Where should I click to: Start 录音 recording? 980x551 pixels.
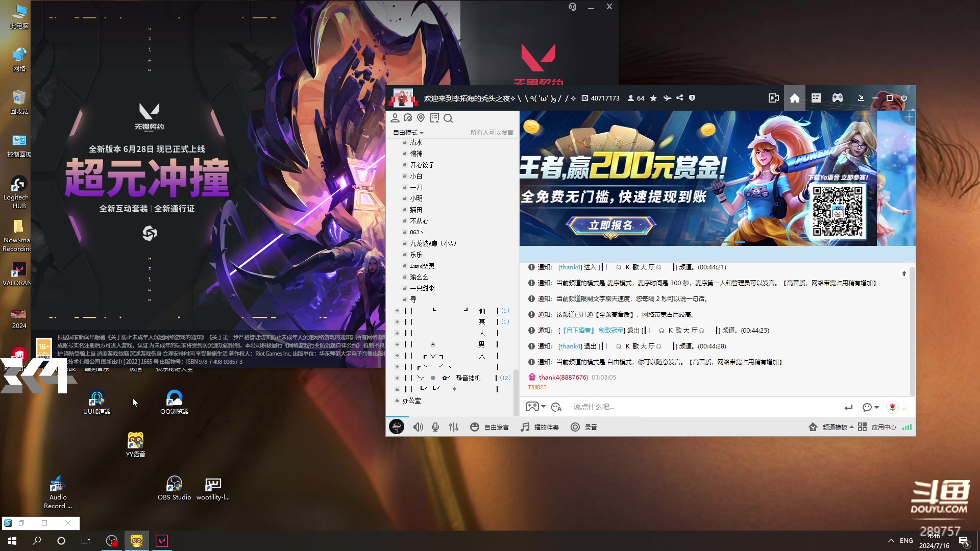584,427
